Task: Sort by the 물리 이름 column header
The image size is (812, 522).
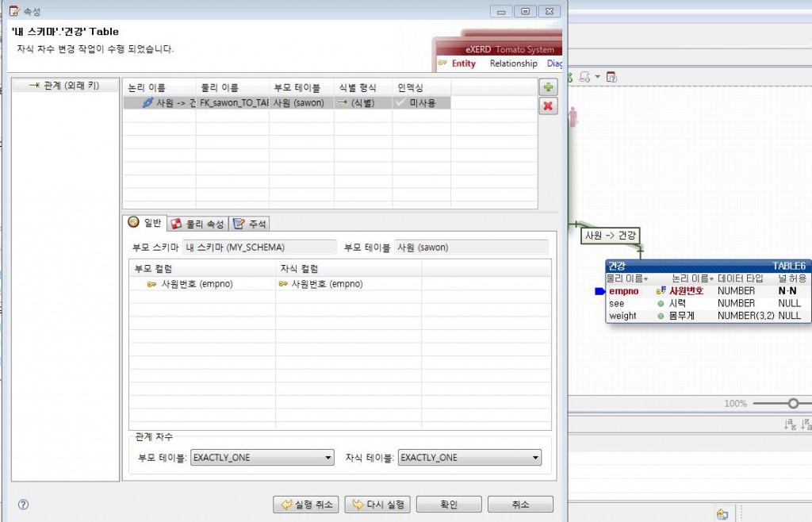Action: pos(232,87)
